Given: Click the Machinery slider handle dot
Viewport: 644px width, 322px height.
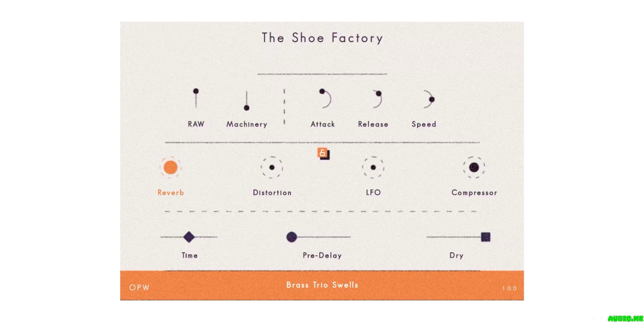Looking at the screenshot, I should coord(247,108).
